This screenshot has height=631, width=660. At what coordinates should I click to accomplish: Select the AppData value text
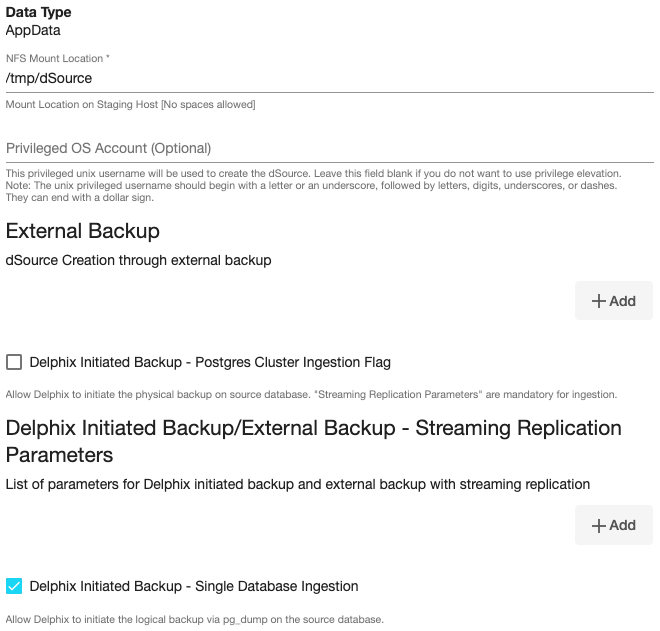33,30
